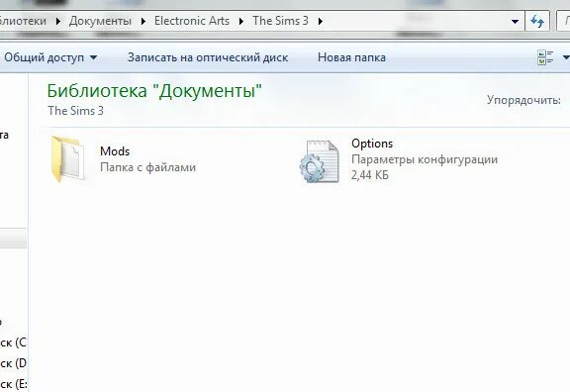The image size is (570, 392).
Task: Go to Библиотеки breadcrumb segment
Action: coord(23,21)
